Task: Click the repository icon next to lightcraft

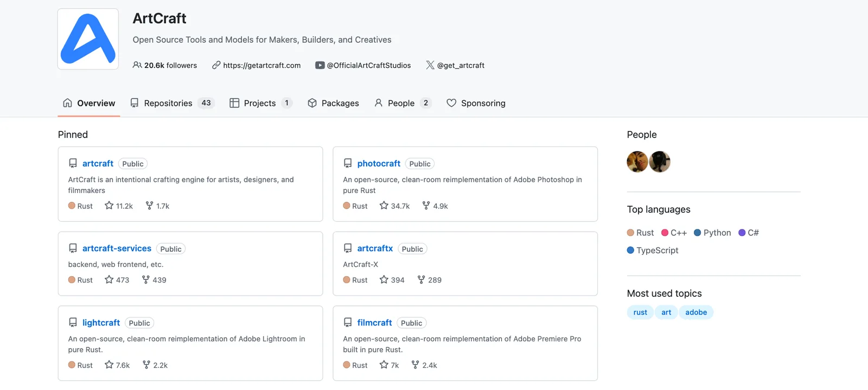Action: pyautogui.click(x=73, y=322)
